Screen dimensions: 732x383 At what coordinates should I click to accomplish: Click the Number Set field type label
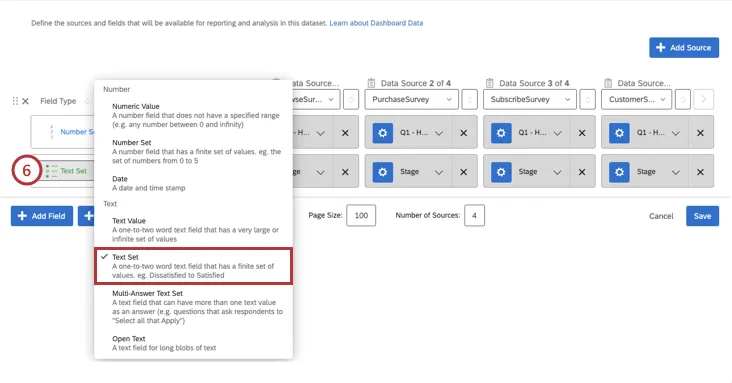click(77, 132)
